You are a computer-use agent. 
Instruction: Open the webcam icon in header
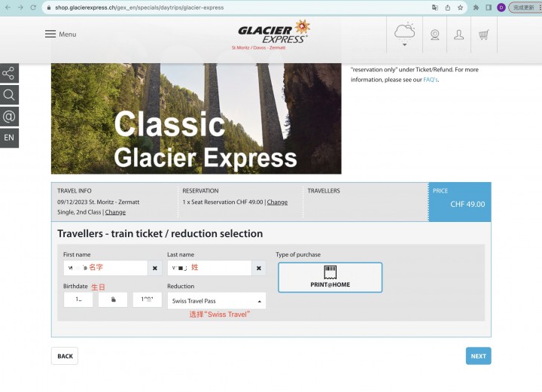435,35
